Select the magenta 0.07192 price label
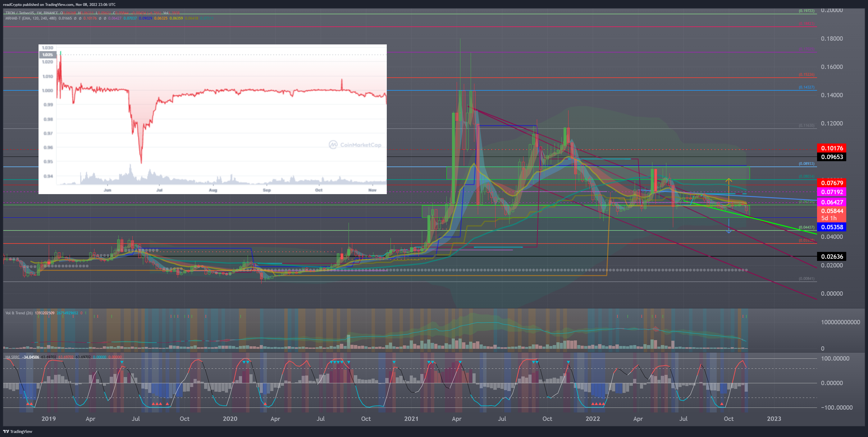 [832, 192]
